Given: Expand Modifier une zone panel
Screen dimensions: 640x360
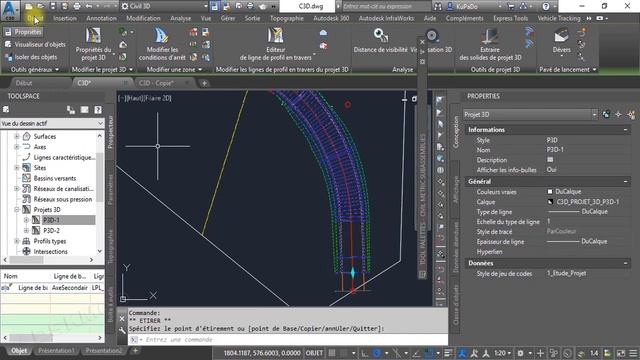Looking at the screenshot, I should (174, 70).
